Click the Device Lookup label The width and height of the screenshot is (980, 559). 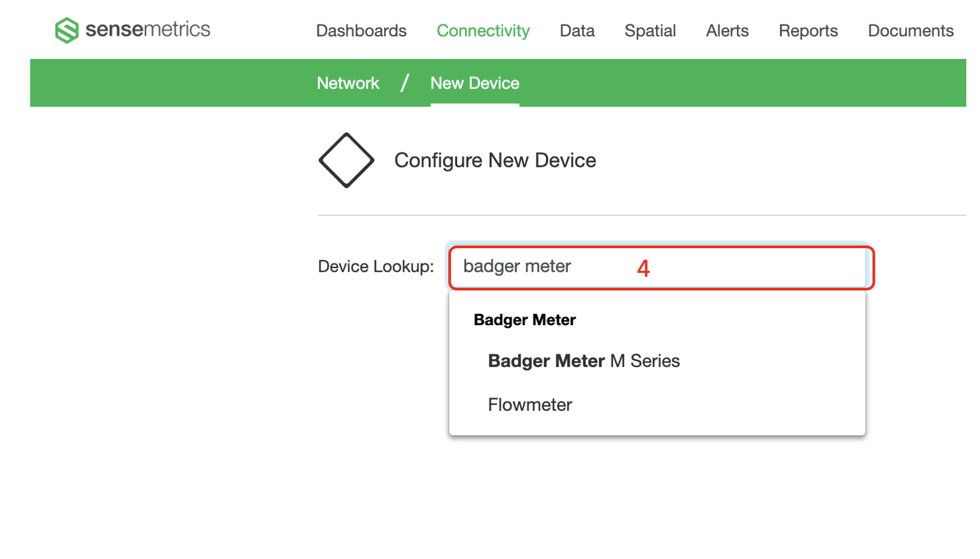(376, 266)
